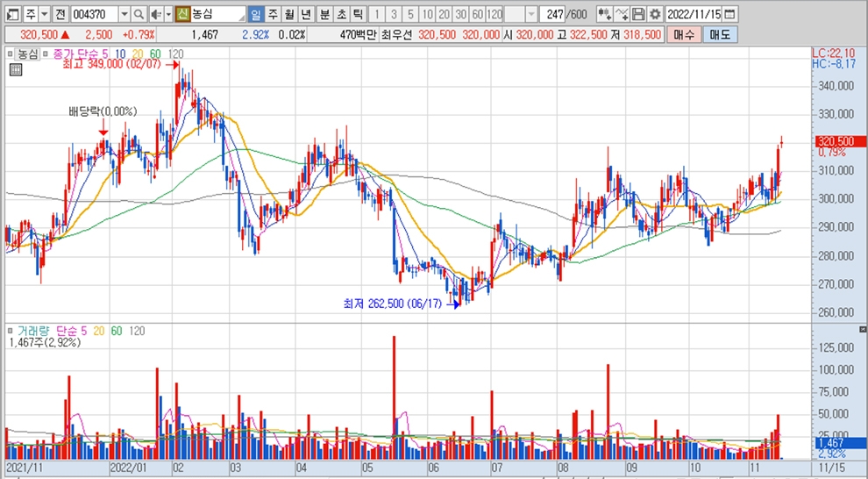
Task: Click the stock search magnifier icon
Action: (139, 15)
